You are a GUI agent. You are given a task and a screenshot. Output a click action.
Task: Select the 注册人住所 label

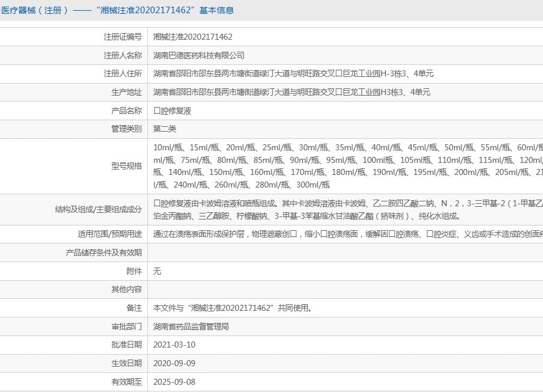(123, 74)
